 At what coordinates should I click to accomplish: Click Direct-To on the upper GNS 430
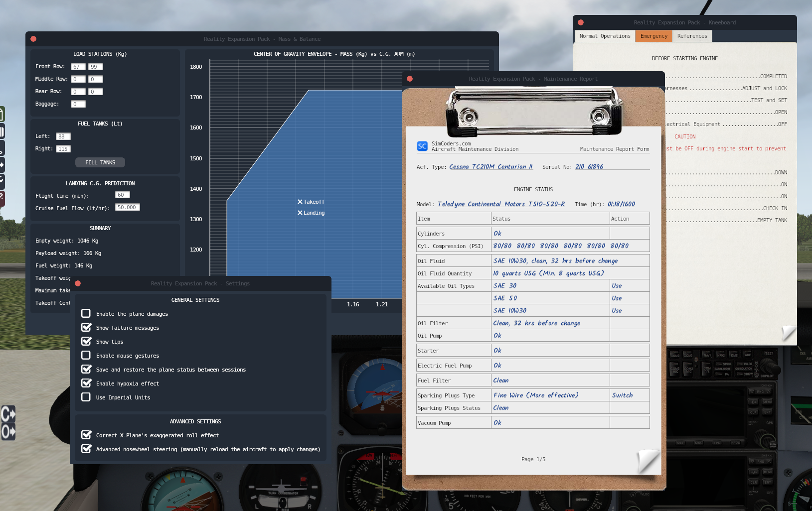coord(753,402)
